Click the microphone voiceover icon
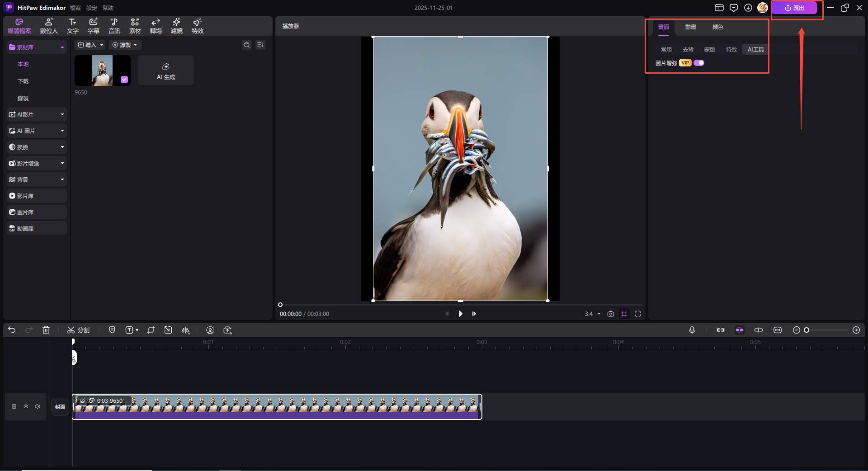The width and height of the screenshot is (868, 471). click(x=692, y=330)
